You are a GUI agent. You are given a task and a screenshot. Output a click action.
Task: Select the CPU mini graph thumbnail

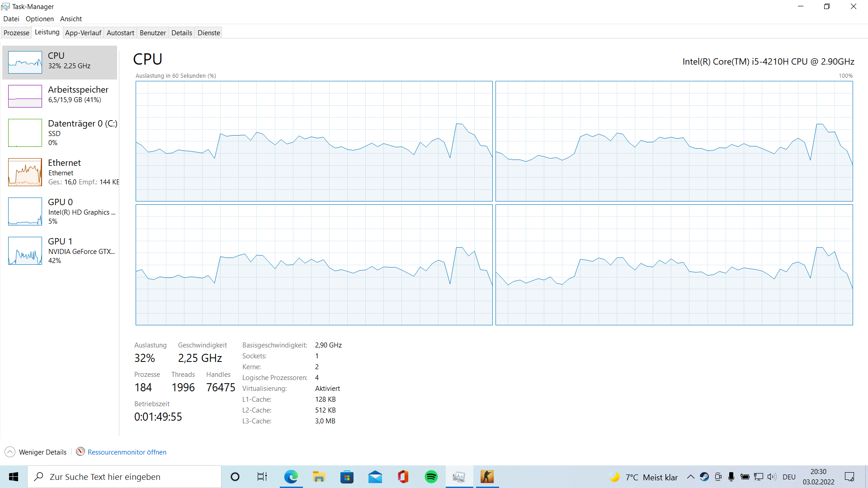25,62
